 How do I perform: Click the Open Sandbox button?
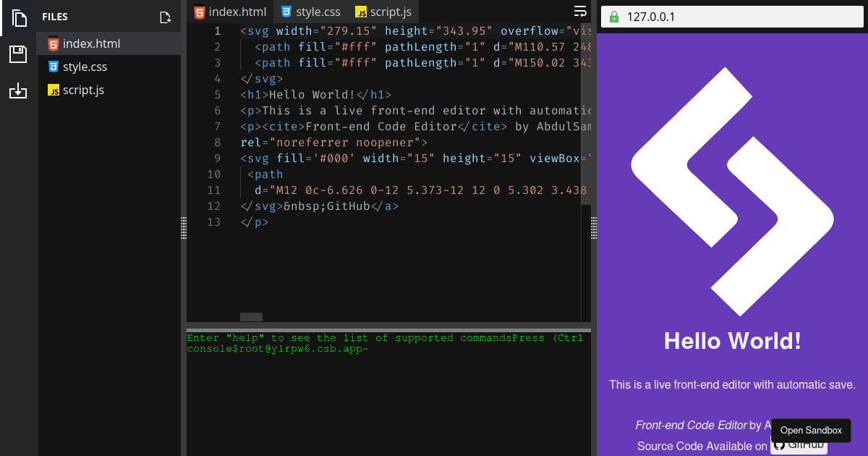pyautogui.click(x=811, y=430)
